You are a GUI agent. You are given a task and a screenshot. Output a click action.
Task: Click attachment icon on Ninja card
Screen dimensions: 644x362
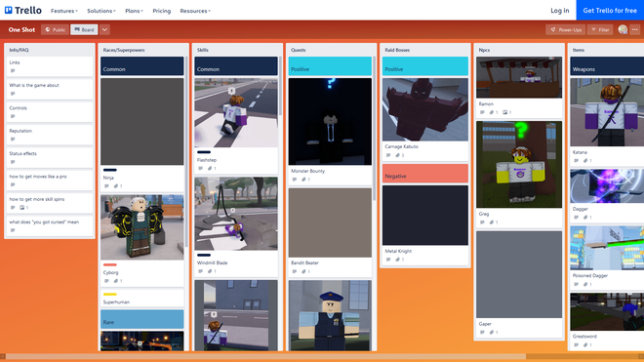pos(117,186)
